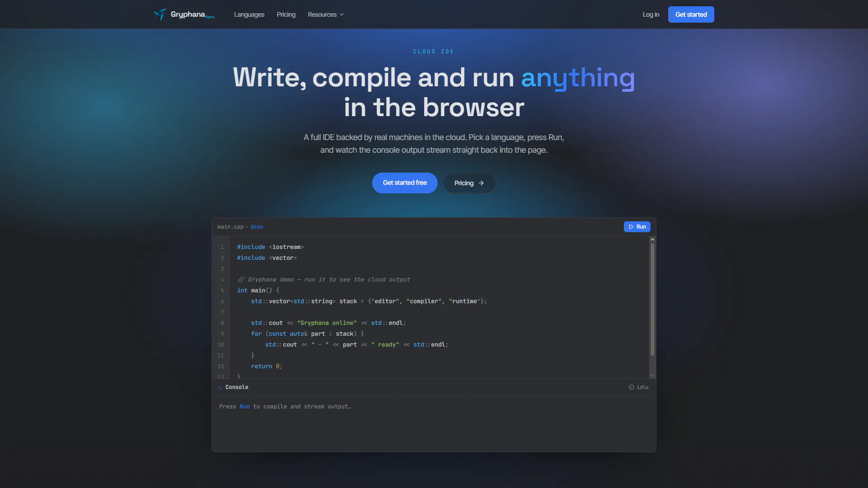This screenshot has width=868, height=488.
Task: Open the Pricing nav item in header
Action: pos(286,14)
